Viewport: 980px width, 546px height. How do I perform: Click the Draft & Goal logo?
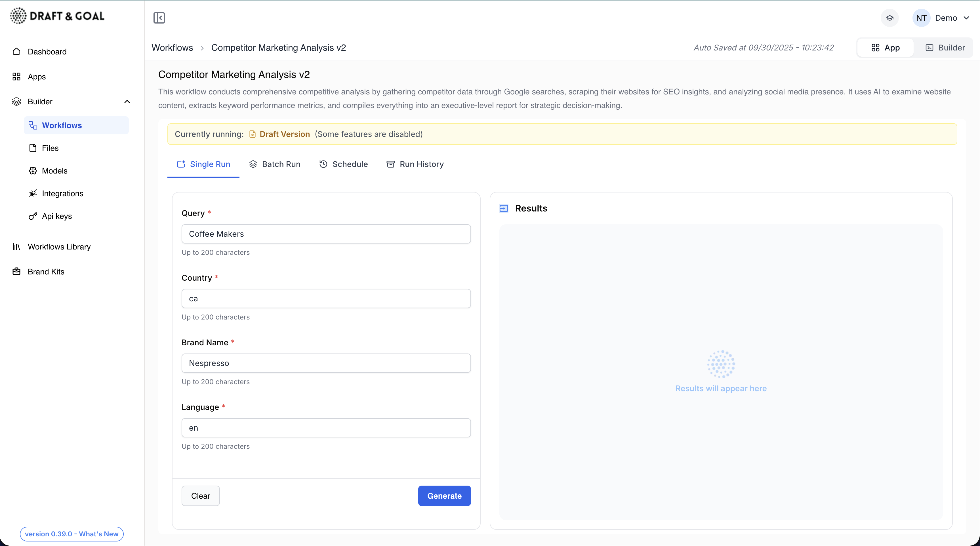pos(57,16)
